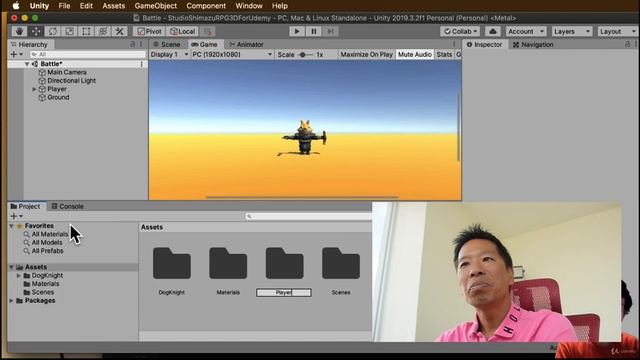Screen dimensions: 640x360
Task: Select the DogKnight folder icon in Assets grid
Action: coord(171,263)
